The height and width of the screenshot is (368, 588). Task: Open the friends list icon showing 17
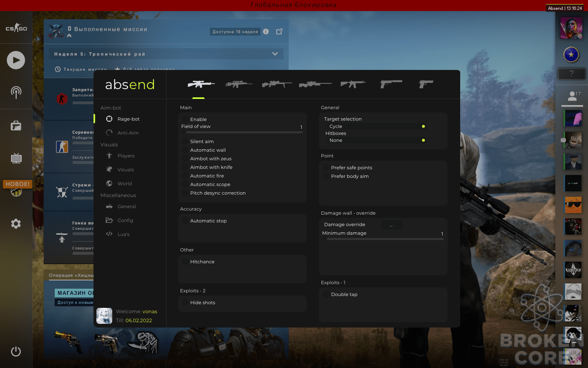[574, 96]
